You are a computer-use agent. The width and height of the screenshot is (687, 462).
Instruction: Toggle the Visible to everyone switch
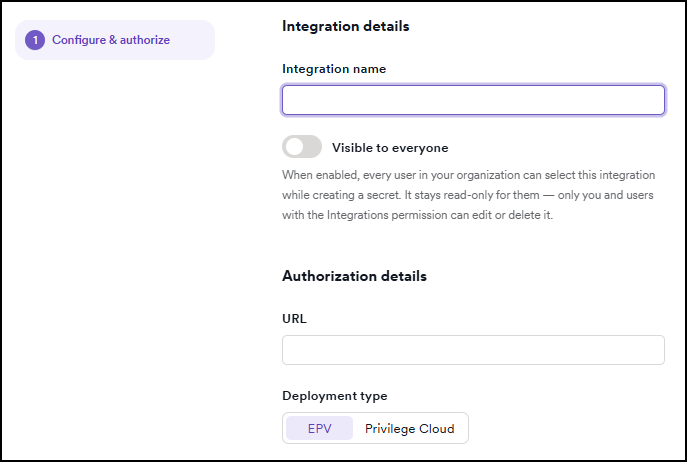[x=302, y=147]
